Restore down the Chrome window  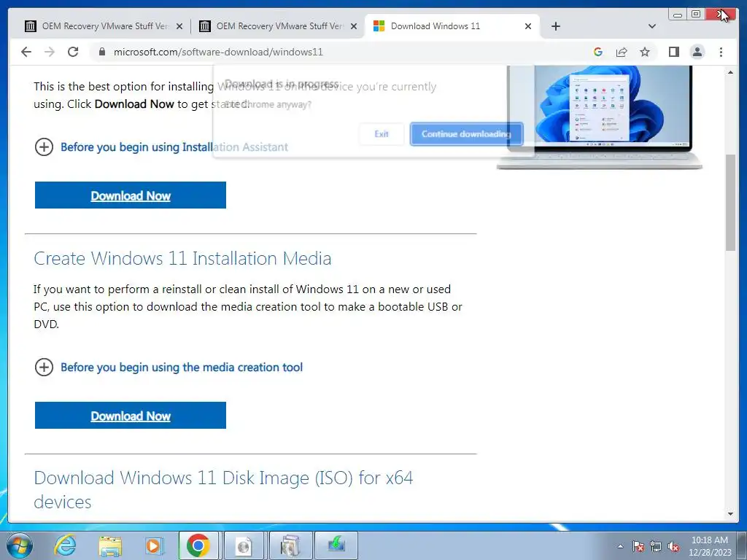pos(695,15)
